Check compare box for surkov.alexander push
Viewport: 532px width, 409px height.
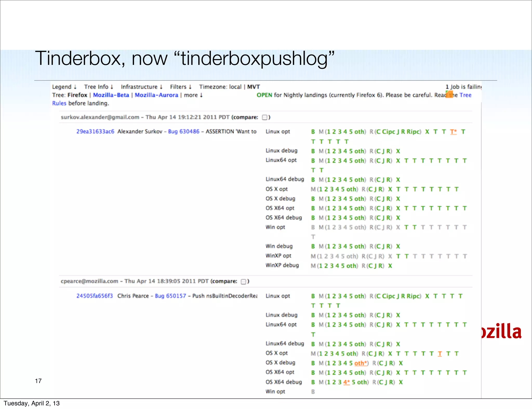[265, 117]
